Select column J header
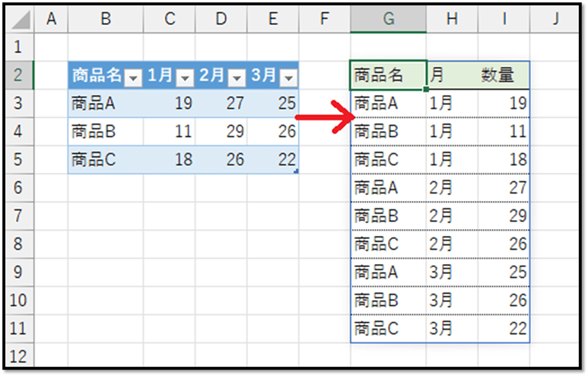 click(x=555, y=20)
